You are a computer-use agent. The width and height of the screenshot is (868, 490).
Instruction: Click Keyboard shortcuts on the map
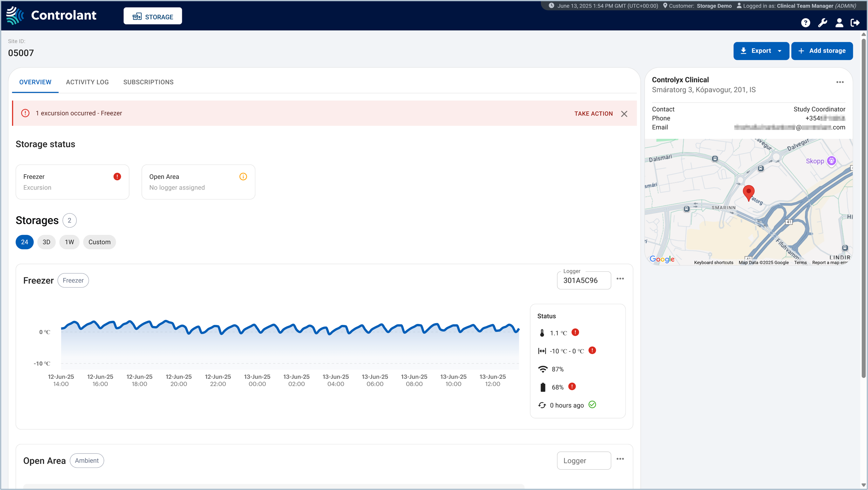coord(713,263)
